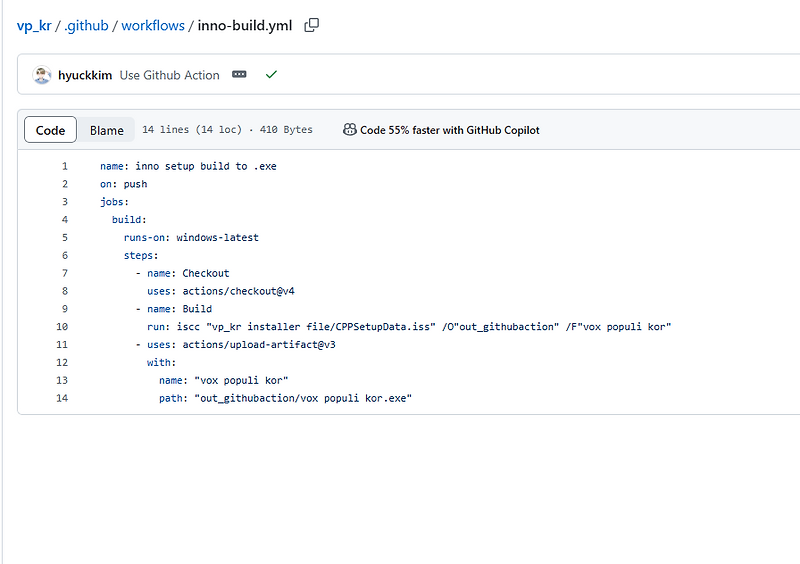Click the 'on: push' code line

click(x=123, y=184)
